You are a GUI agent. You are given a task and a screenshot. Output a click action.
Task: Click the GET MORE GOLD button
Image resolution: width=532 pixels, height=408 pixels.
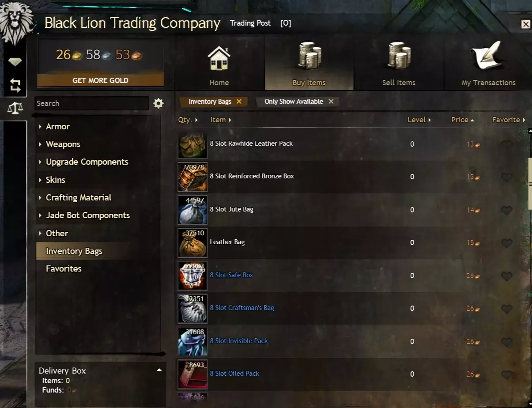coord(100,80)
